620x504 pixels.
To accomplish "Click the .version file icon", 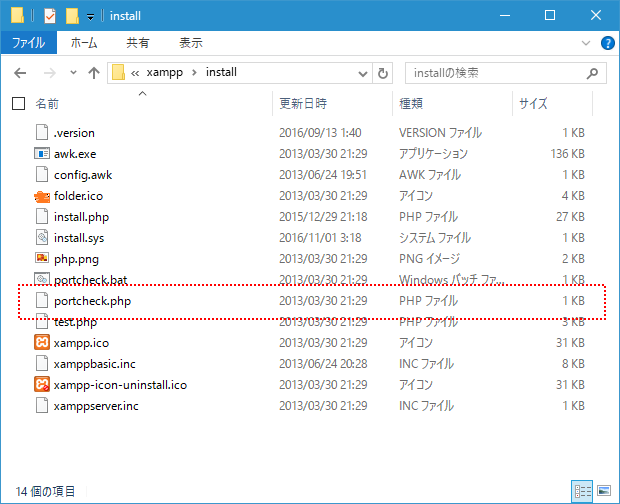I will click(42, 132).
